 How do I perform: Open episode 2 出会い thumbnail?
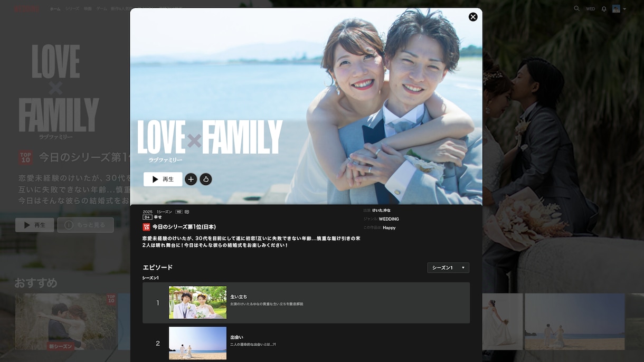click(x=197, y=343)
